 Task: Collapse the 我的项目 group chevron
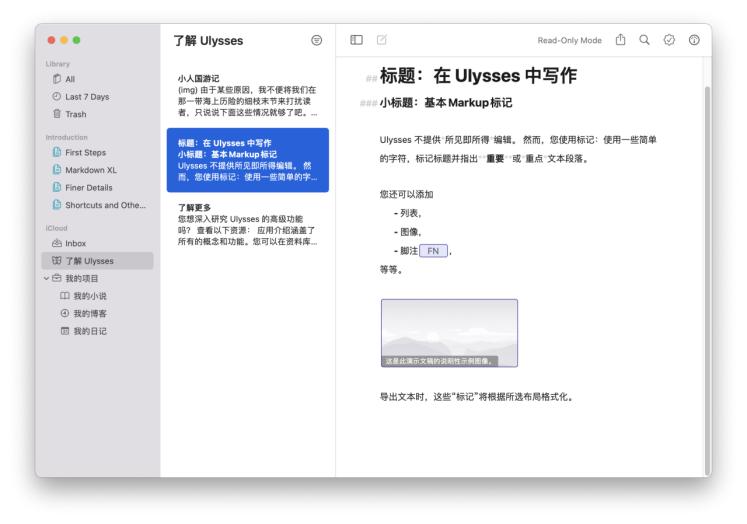46,278
